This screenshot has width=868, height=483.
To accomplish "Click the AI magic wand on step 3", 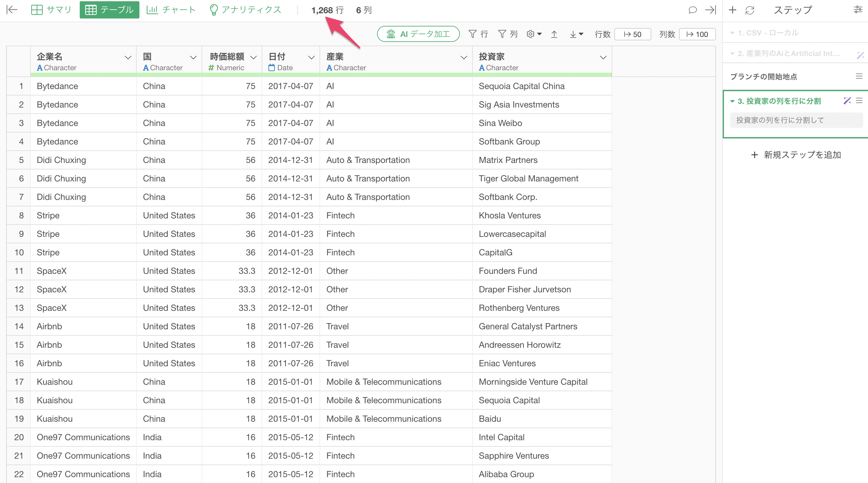I will coord(847,100).
